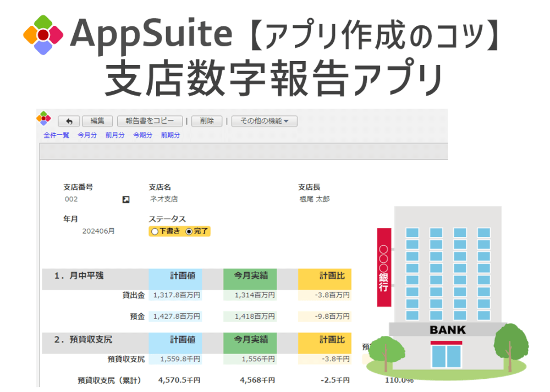
Task: Click the back arrow icon in the toolbar
Action: (x=68, y=121)
